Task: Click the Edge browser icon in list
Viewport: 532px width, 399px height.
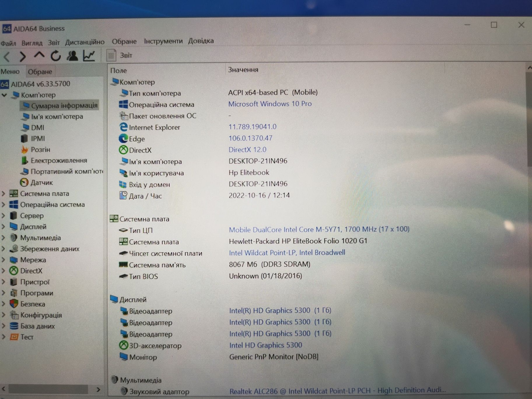Action: click(123, 139)
